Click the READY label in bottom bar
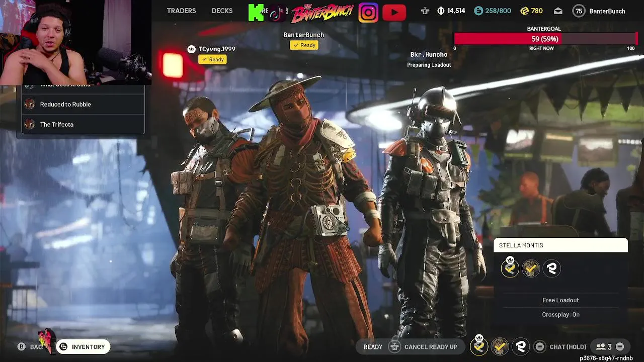Viewport: 644px width, 362px height. click(x=373, y=347)
